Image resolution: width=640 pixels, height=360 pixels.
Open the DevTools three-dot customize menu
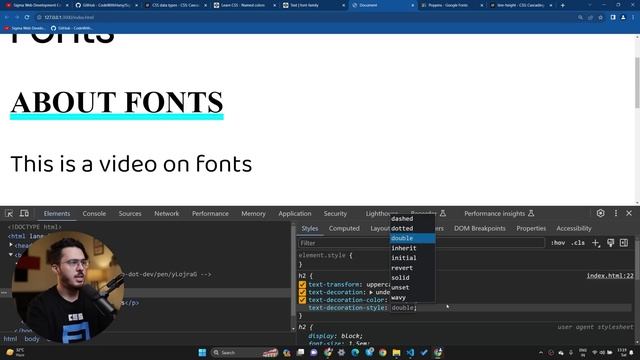click(616, 213)
